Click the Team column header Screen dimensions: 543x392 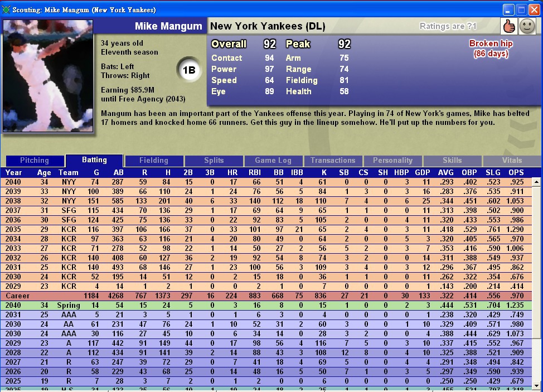(x=68, y=172)
